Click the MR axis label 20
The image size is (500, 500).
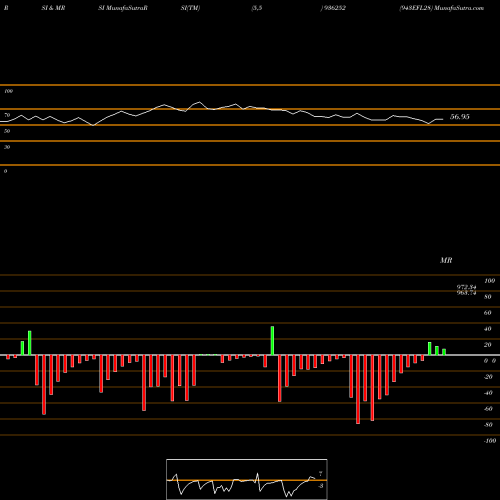(x=488, y=345)
